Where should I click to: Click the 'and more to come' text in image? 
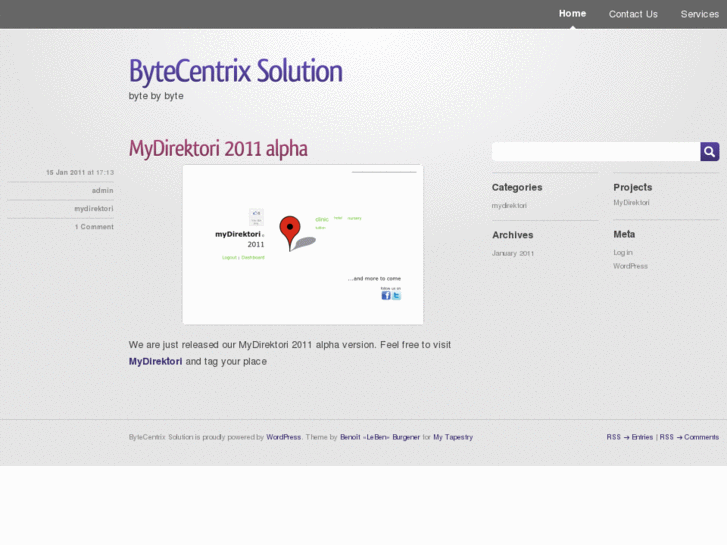point(375,279)
